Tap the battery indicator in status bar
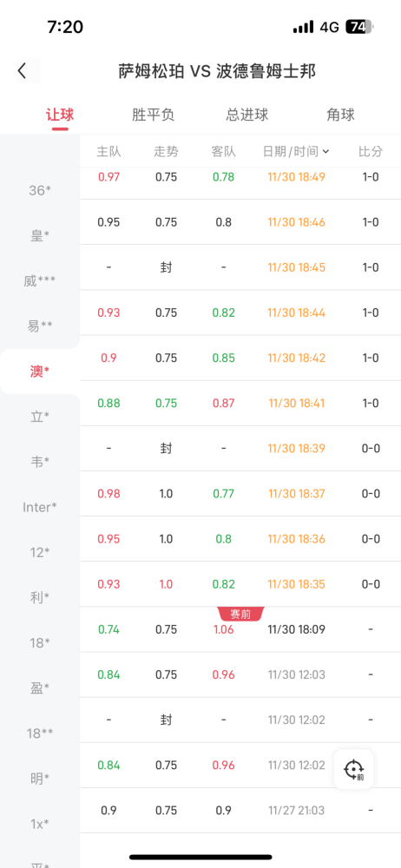 (x=359, y=27)
